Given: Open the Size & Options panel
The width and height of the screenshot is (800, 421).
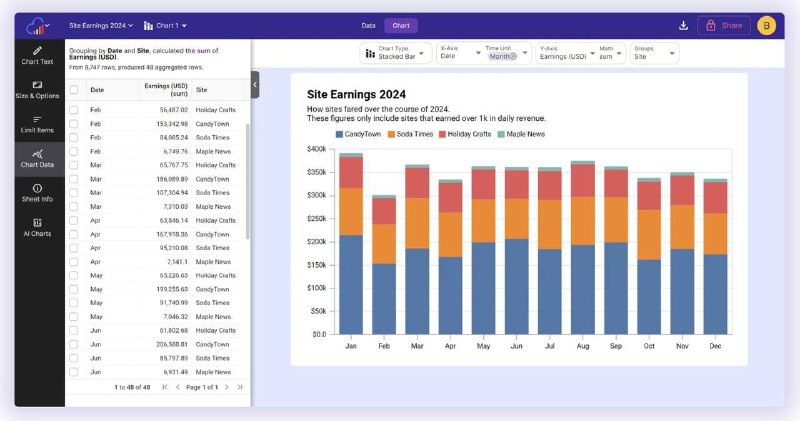Looking at the screenshot, I should click(x=38, y=90).
